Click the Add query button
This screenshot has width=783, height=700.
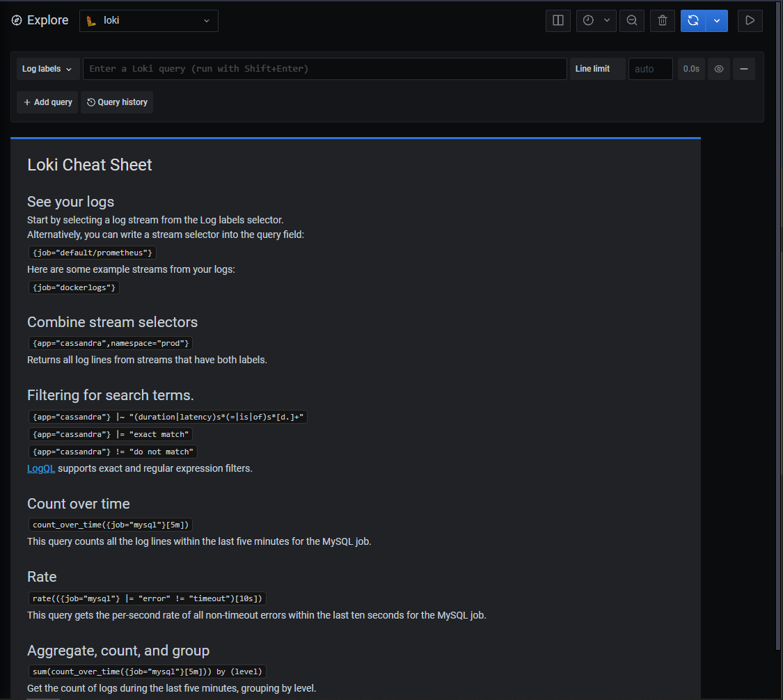click(47, 102)
